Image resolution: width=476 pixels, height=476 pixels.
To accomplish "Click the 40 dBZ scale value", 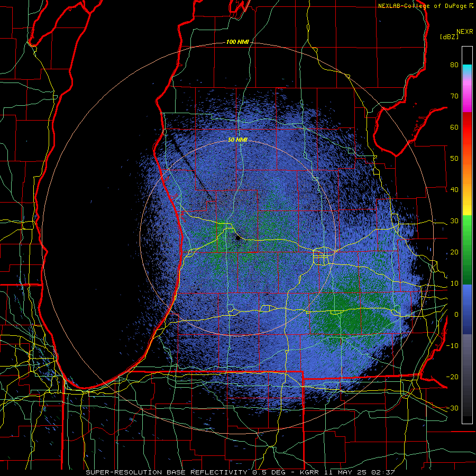I will (x=454, y=190).
